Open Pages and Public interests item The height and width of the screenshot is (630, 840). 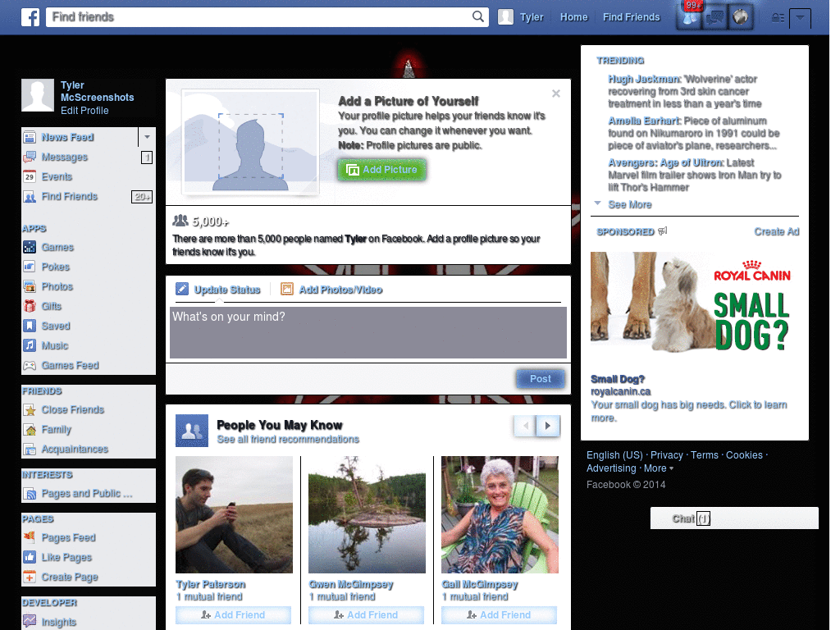(x=87, y=493)
